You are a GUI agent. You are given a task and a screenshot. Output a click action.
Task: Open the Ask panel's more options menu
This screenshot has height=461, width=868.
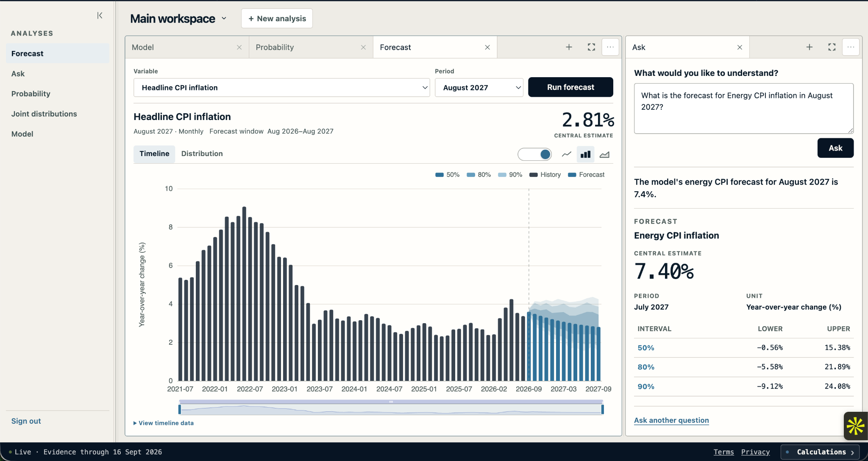click(851, 47)
